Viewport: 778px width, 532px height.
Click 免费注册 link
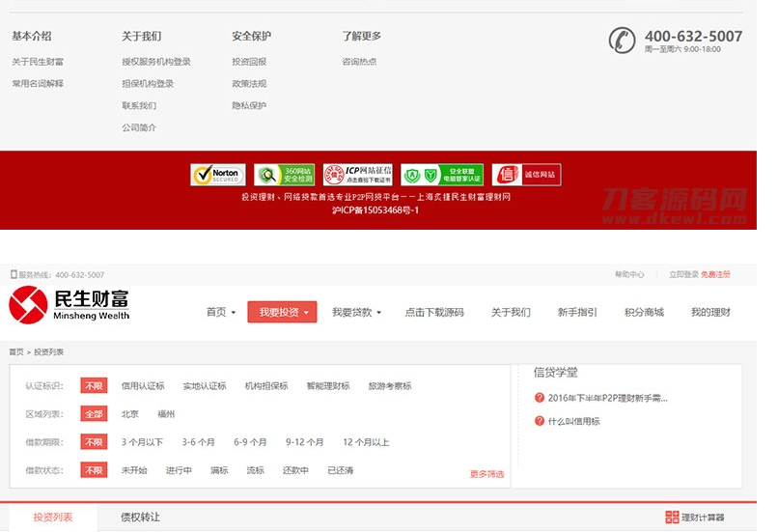pyautogui.click(x=715, y=274)
